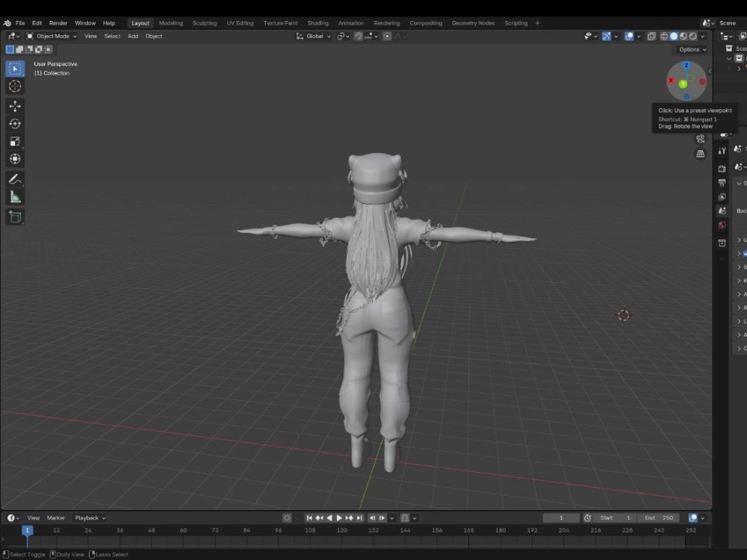Viewport: 747px width, 560px height.
Task: Open the View Layer properties tab icon
Action: 722,196
